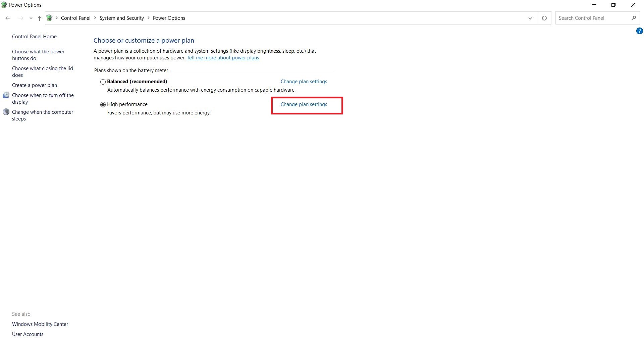This screenshot has height=345, width=644.
Task: Click 'Choose or customize a power plan' heading
Action: coord(144,40)
